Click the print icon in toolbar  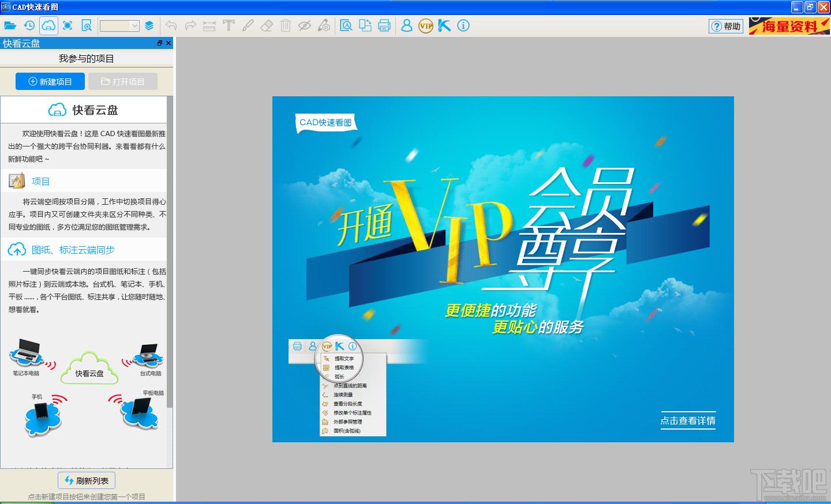(x=384, y=25)
